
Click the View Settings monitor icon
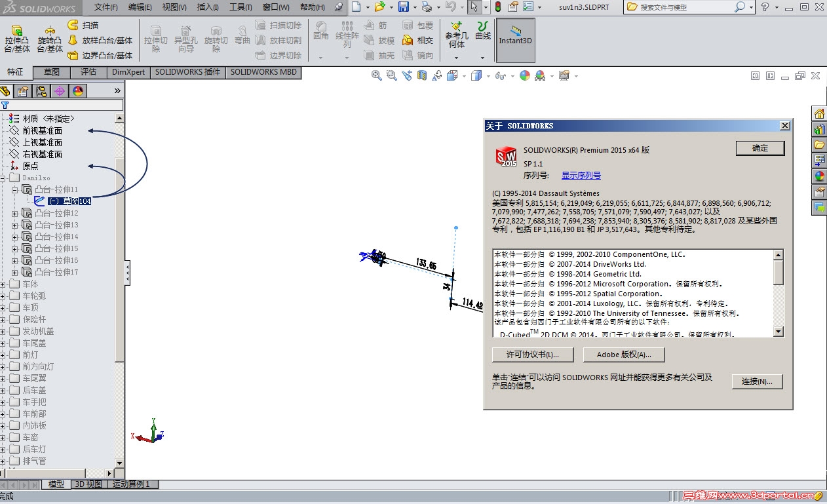(x=564, y=76)
